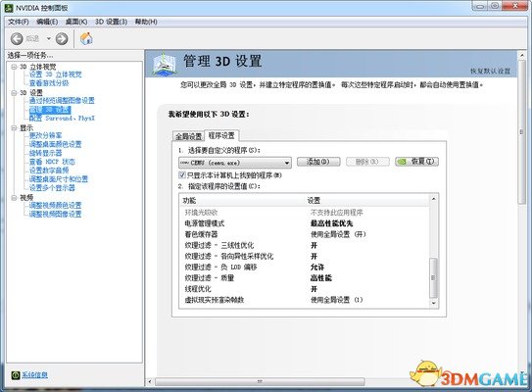Open 调整视频颜色设置 tree item
This screenshot has width=532, height=392.
(55, 206)
